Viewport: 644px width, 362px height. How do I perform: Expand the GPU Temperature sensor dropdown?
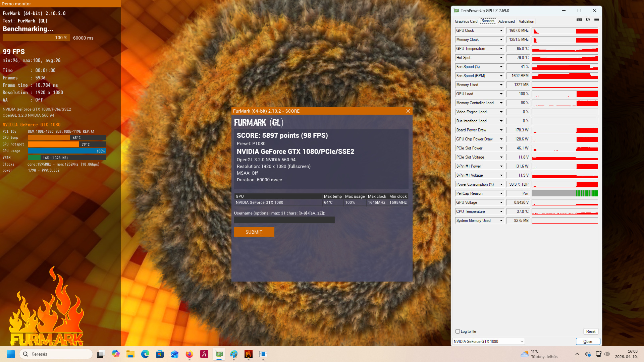click(x=501, y=49)
